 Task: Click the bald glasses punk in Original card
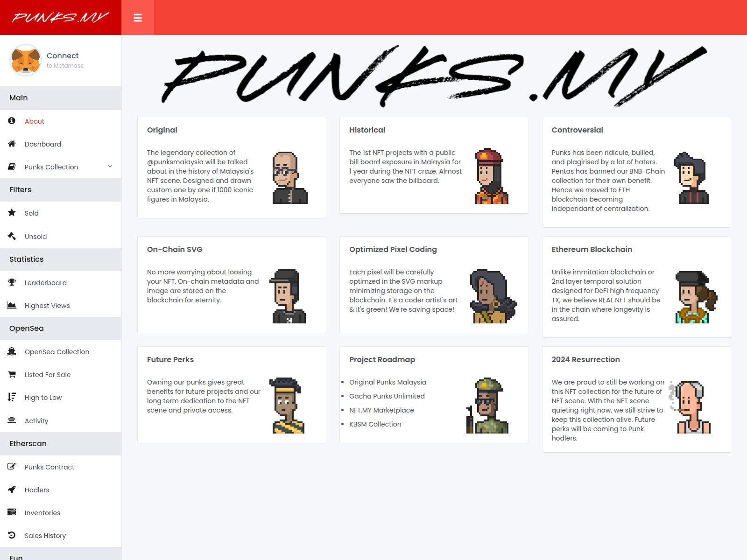click(x=290, y=178)
